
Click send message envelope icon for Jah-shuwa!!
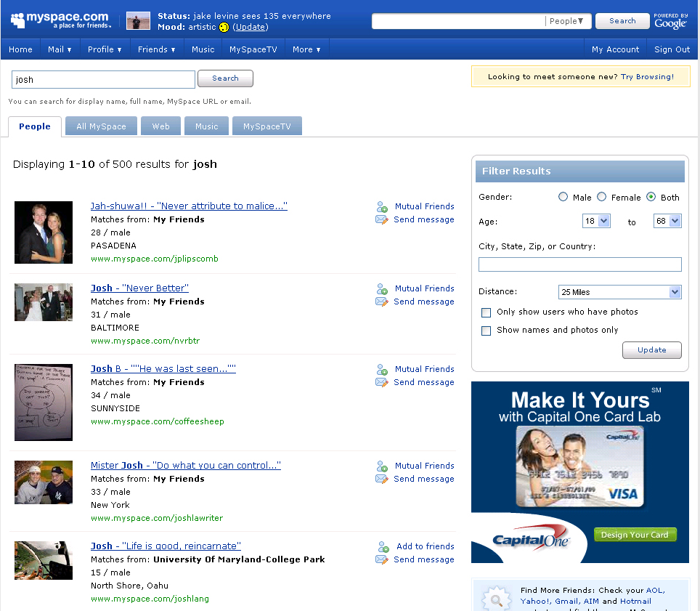click(382, 219)
